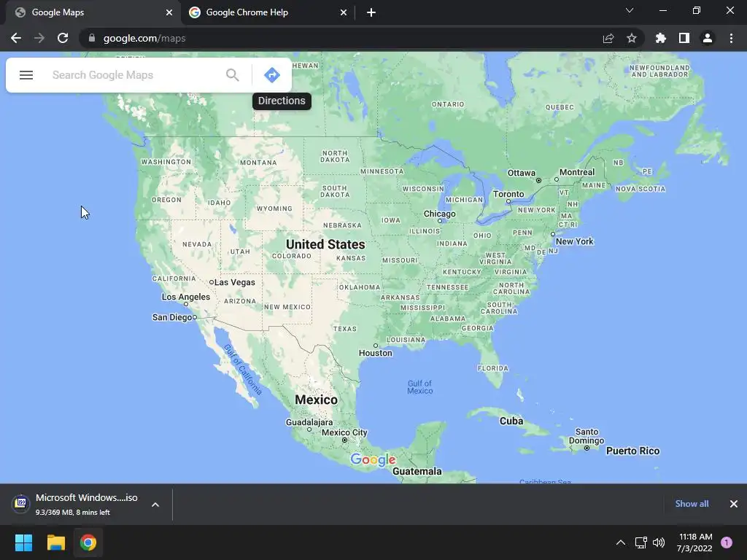Close the Google Chrome Help tab
747x560 pixels.
(344, 12)
